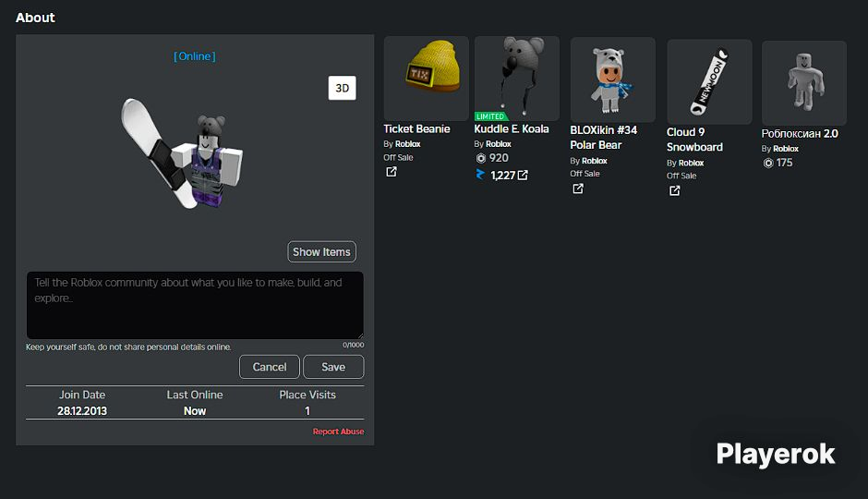Switch avatar view with 3D button
868x499 pixels.
(342, 88)
